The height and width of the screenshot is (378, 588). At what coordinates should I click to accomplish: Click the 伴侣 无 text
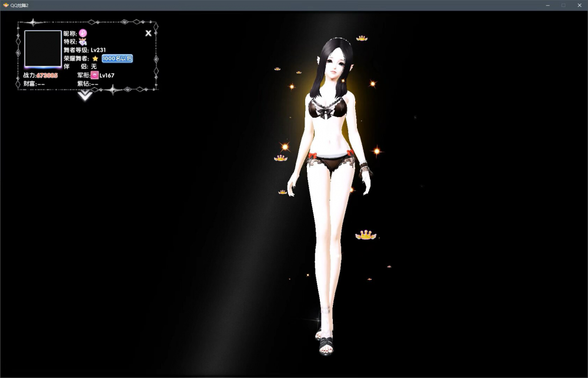80,67
